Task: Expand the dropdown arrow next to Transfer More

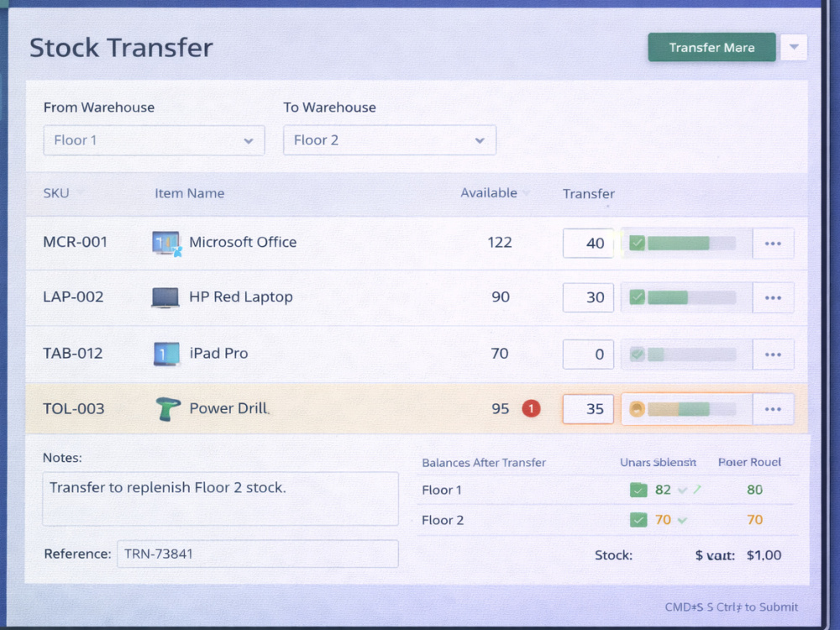Action: [x=794, y=47]
